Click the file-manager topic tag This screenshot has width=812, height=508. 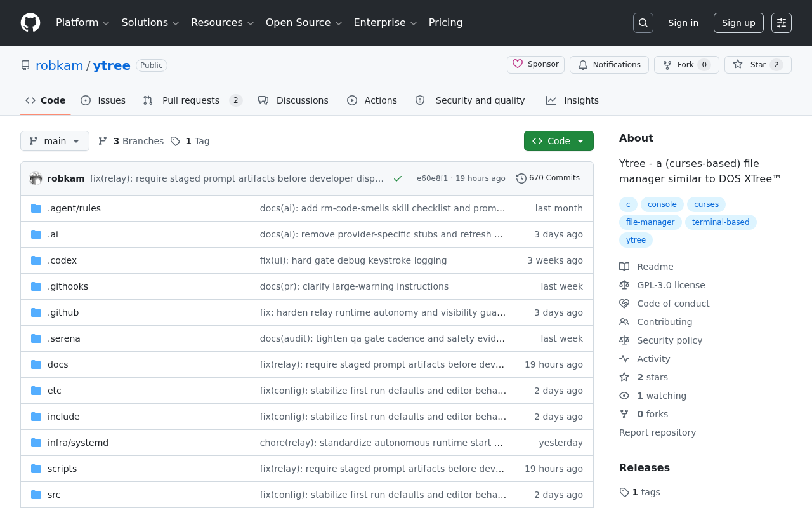(x=650, y=222)
